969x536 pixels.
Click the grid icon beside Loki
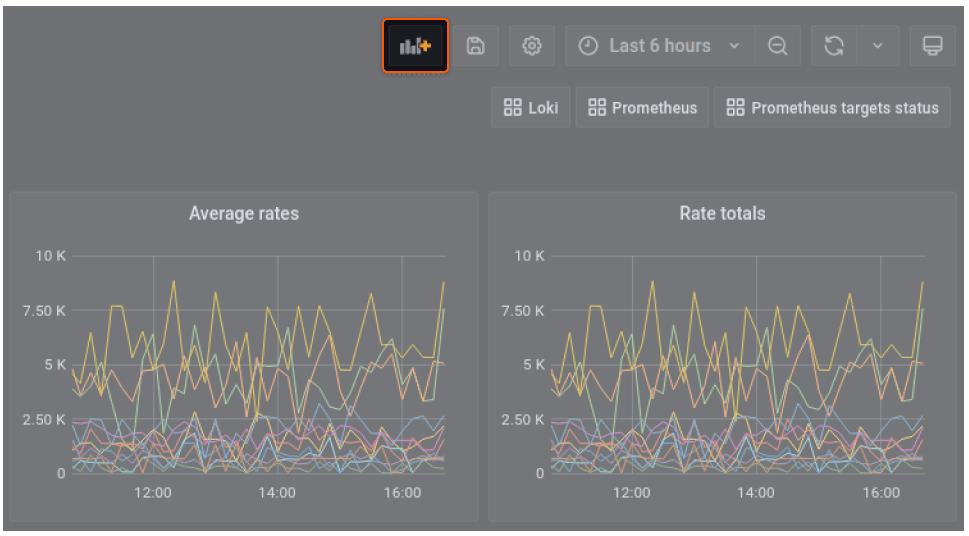point(513,108)
